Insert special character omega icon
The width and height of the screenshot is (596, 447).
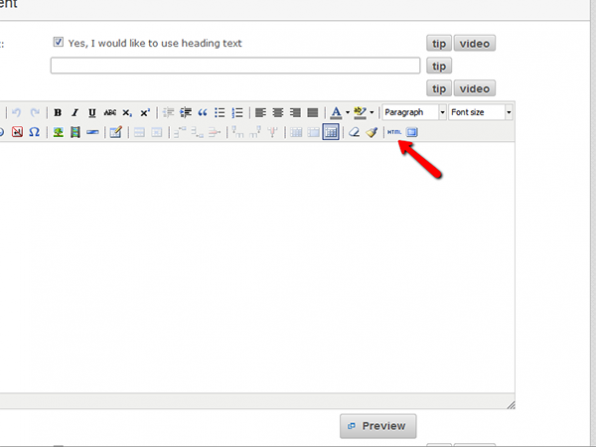point(34,132)
